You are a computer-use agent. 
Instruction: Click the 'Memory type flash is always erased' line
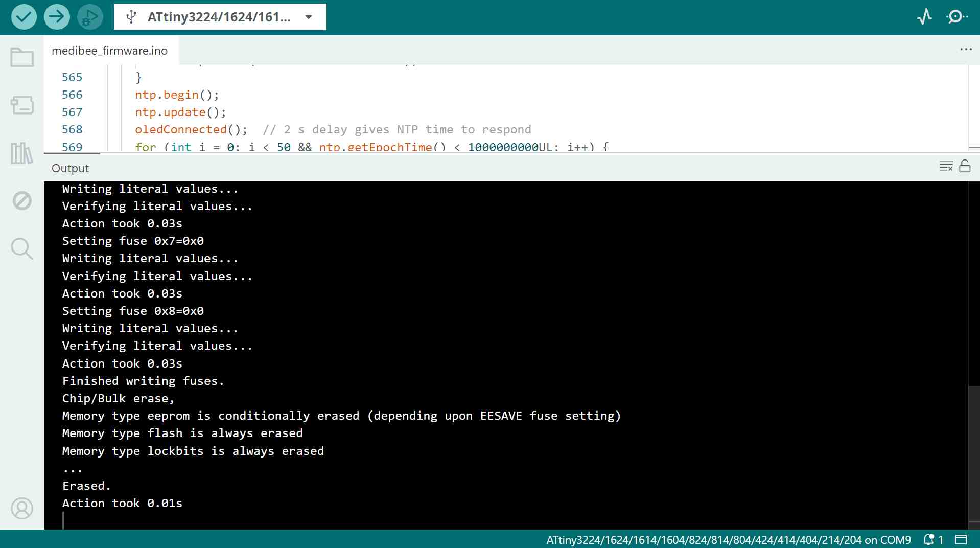pos(182,433)
